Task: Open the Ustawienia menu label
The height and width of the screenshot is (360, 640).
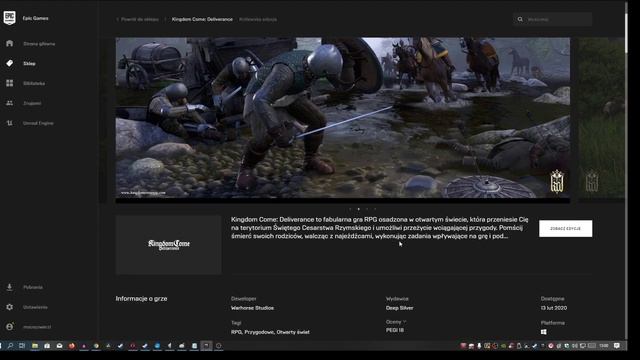Action: click(x=35, y=307)
